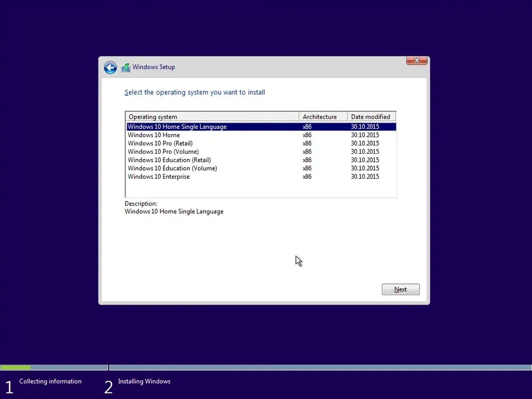Click the green setup progress bar

click(15, 368)
